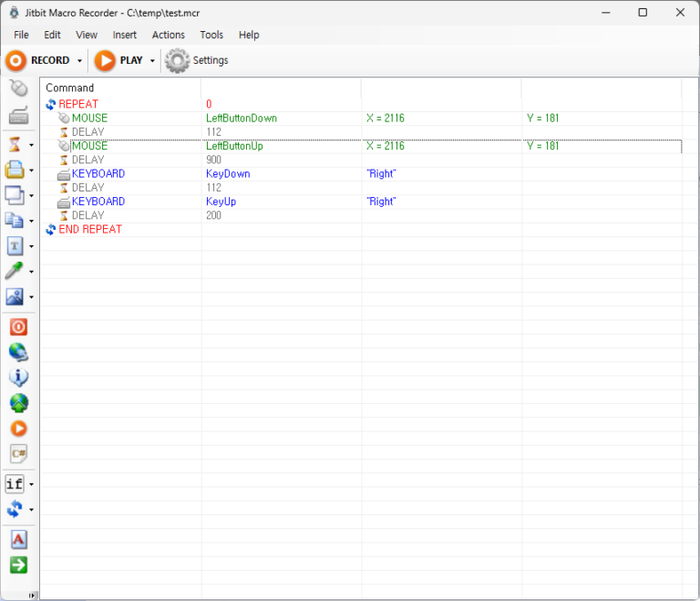Expand the repeat loop icon dropdown arrow
Viewport: 700px width, 601px height.
(31, 510)
